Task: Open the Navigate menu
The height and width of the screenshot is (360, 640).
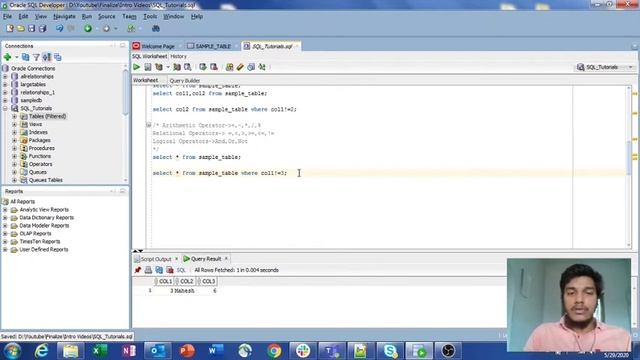Action: [x=64, y=16]
